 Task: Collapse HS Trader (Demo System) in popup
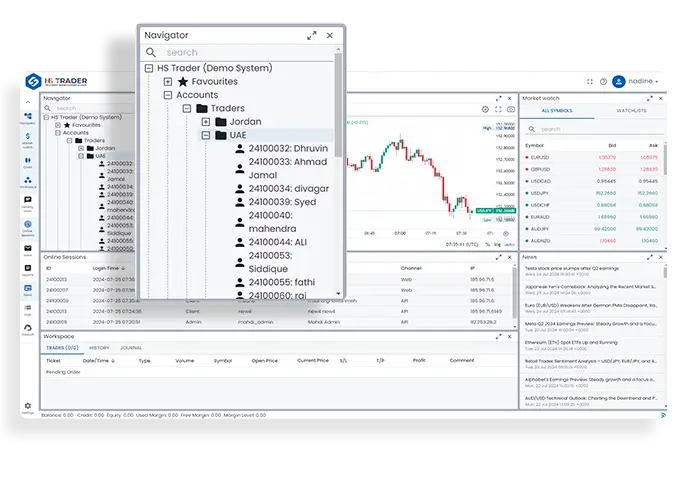tap(149, 68)
